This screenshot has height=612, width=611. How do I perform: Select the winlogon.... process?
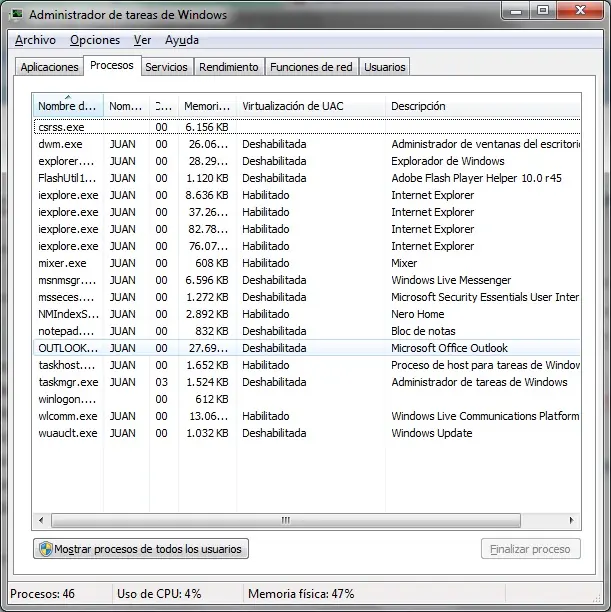[307, 399]
